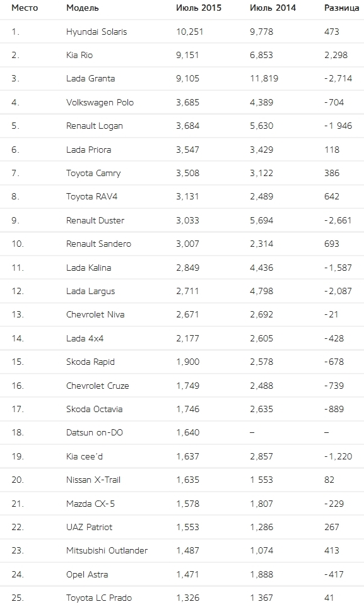
Task: Click the Toyota LC Prado row
Action: coord(182,598)
